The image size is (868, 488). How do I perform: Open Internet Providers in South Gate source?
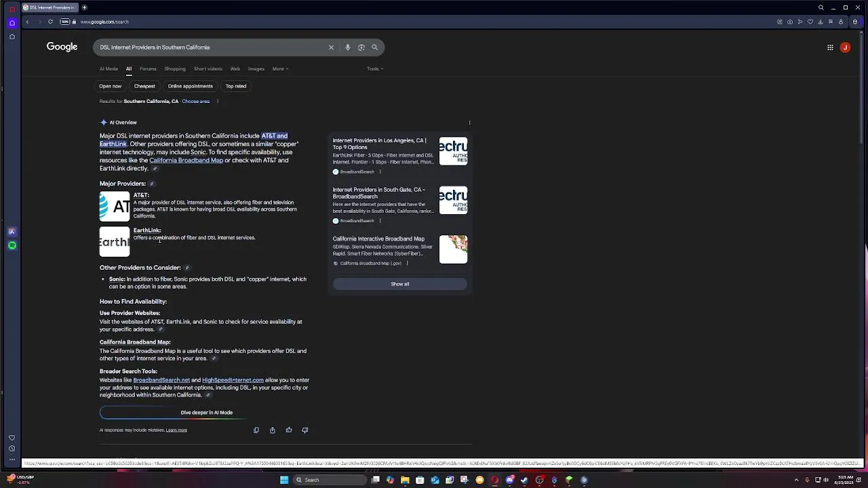click(x=378, y=193)
